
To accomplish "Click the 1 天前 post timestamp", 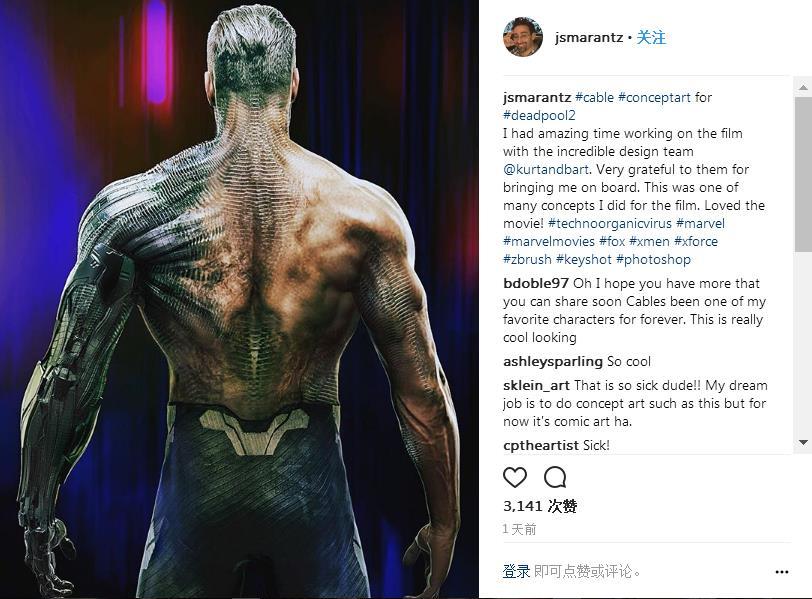I will (x=519, y=529).
